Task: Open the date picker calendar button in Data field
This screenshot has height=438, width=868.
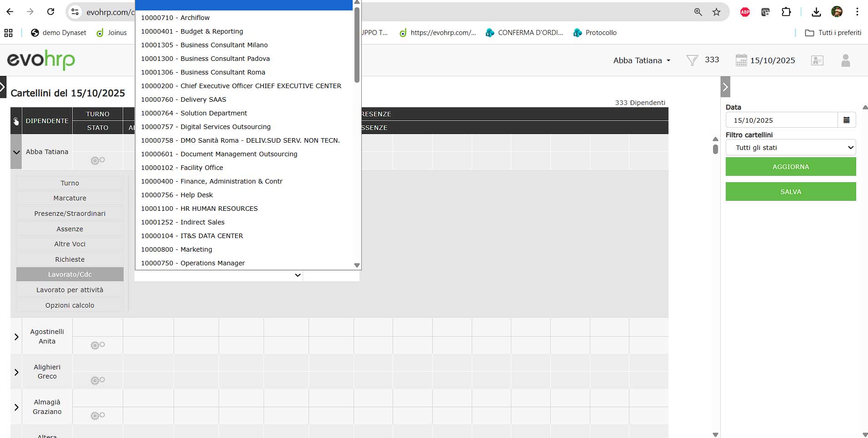Action: coord(847,120)
